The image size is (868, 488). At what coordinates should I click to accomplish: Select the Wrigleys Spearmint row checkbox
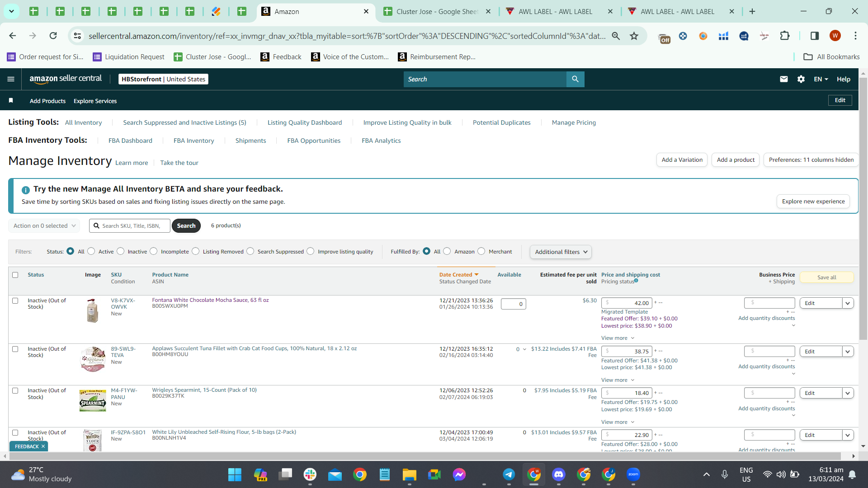15,390
